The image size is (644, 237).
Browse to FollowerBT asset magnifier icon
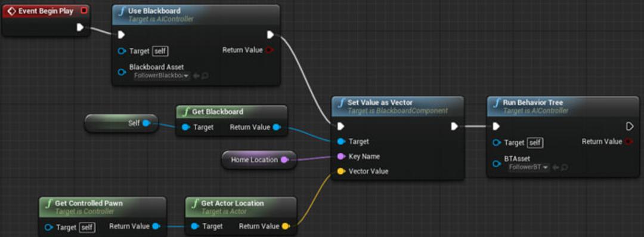564,167
